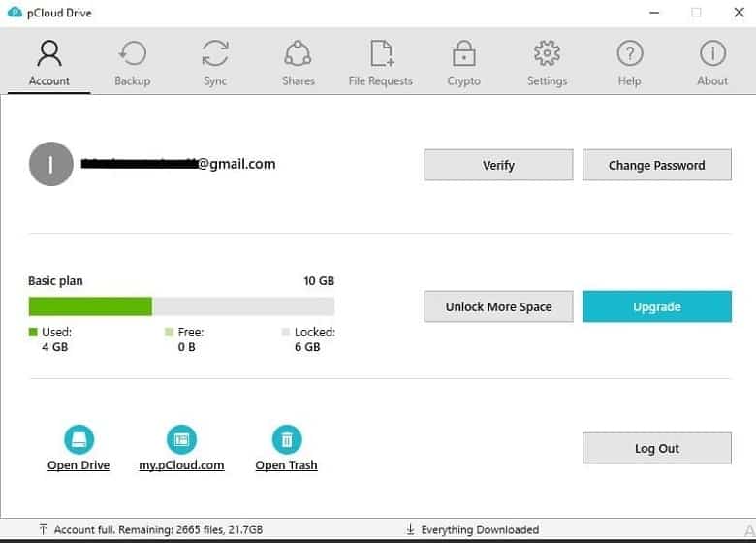Click the gray user avatar circle
Image resolution: width=756 pixels, height=543 pixels.
pos(51,164)
